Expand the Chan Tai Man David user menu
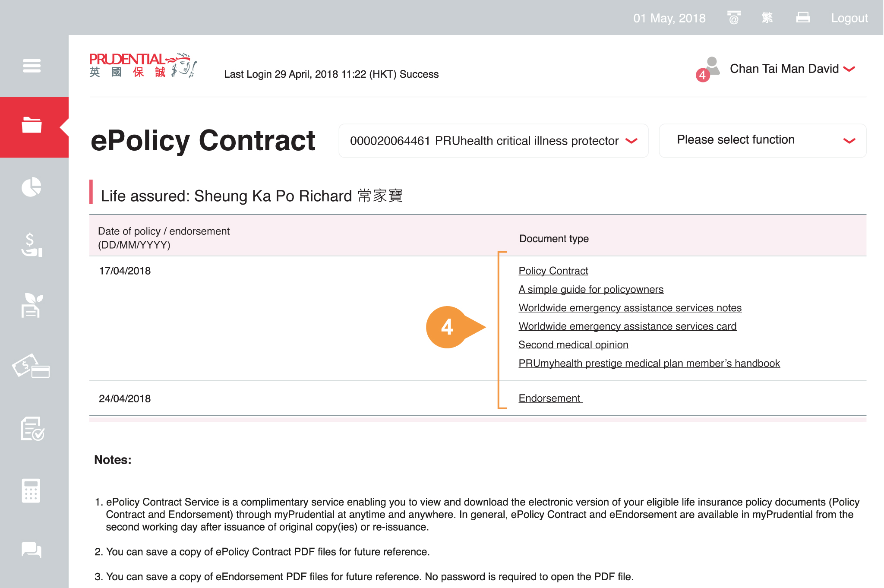 [792, 69]
